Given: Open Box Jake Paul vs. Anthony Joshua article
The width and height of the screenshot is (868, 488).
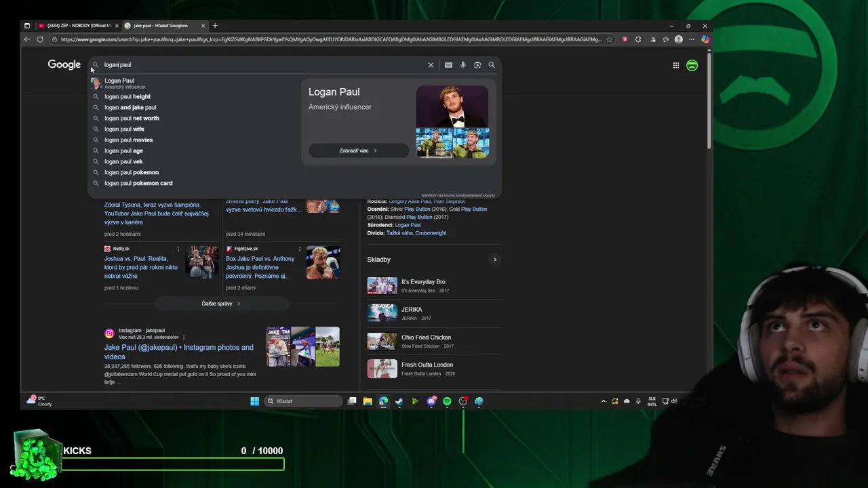Looking at the screenshot, I should click(x=260, y=267).
